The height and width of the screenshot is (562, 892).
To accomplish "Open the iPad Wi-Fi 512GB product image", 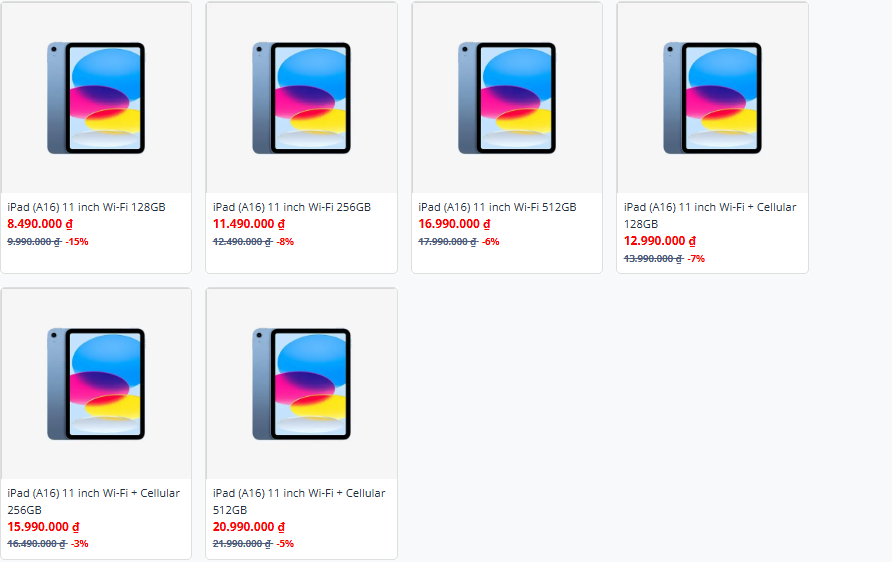I will [x=507, y=98].
